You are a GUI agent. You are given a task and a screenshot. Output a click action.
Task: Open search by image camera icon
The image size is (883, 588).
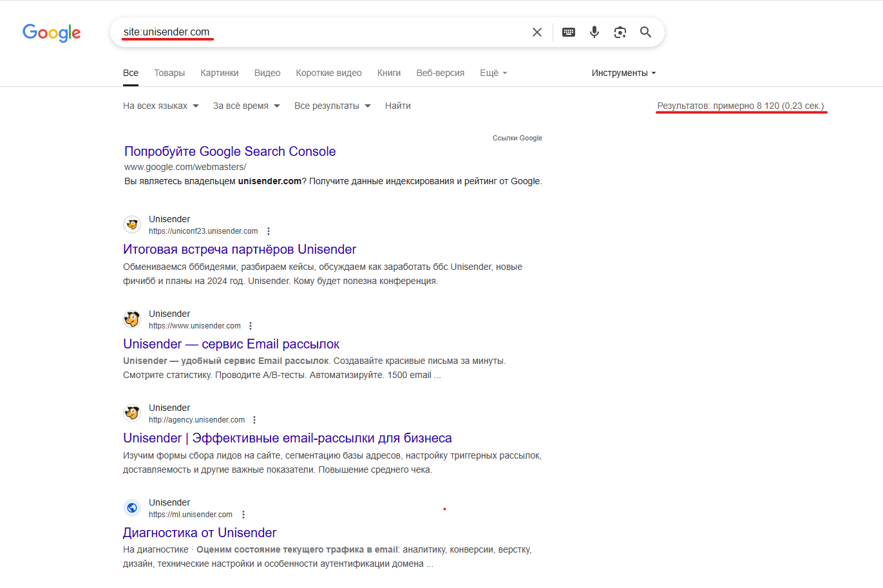coord(620,32)
